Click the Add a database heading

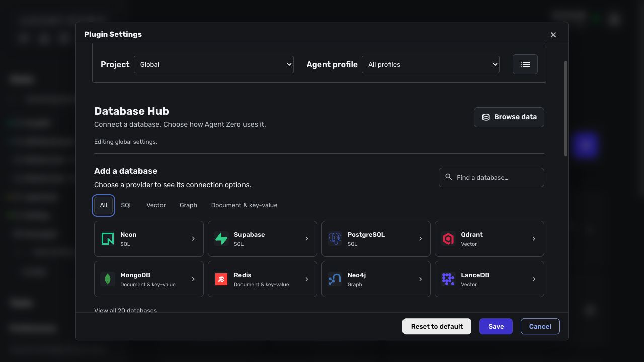pyautogui.click(x=126, y=171)
